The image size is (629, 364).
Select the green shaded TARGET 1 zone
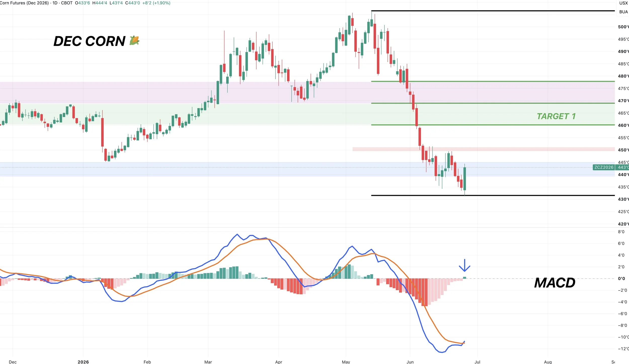pyautogui.click(x=307, y=114)
